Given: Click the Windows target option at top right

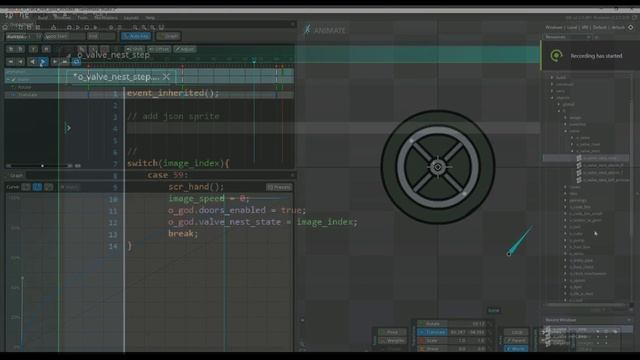Looking at the screenshot, I should click(554, 27).
